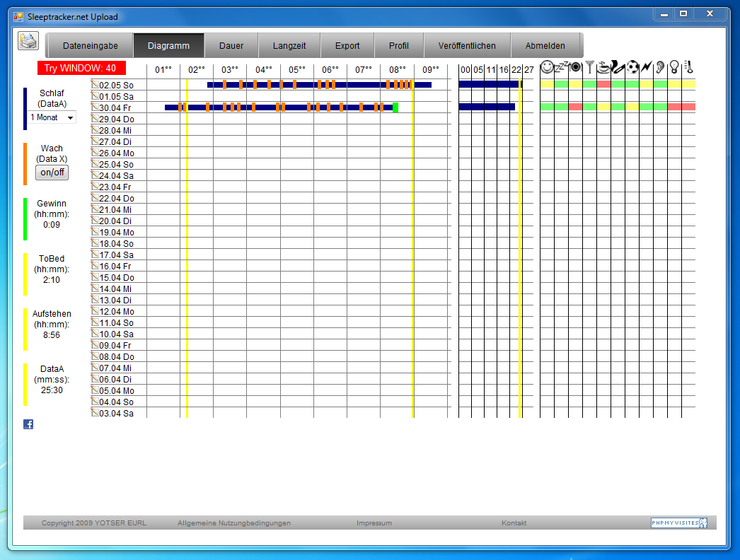Viewport: 740px width, 560px height.
Task: Toggle Wach data with on/off button
Action: point(52,172)
